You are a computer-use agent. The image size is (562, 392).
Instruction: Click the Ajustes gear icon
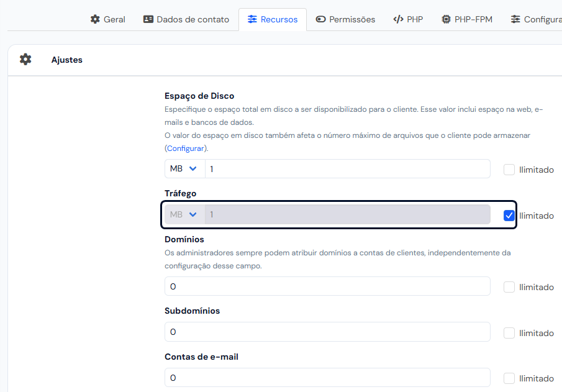coord(25,60)
